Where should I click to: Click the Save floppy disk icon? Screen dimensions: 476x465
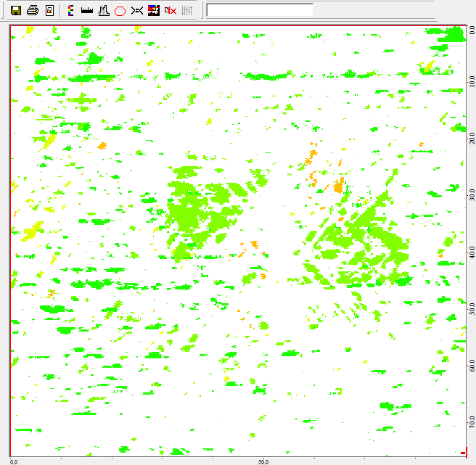pyautogui.click(x=15, y=11)
